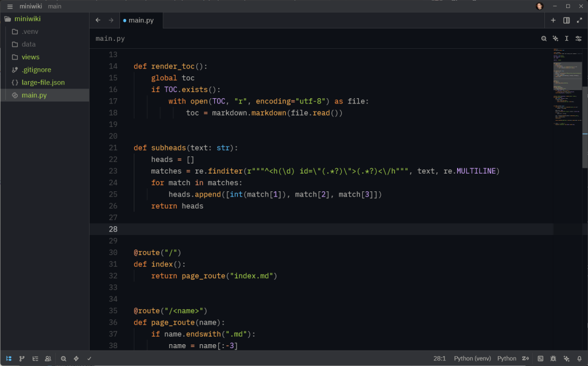Viewport: 588px width, 366px height.
Task: Open a new tab with the plus icon
Action: point(553,20)
